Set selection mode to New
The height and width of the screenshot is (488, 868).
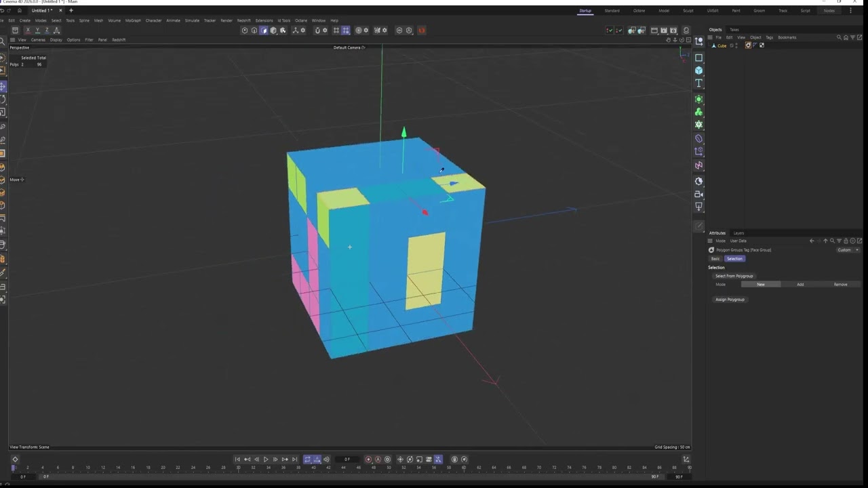(x=761, y=285)
